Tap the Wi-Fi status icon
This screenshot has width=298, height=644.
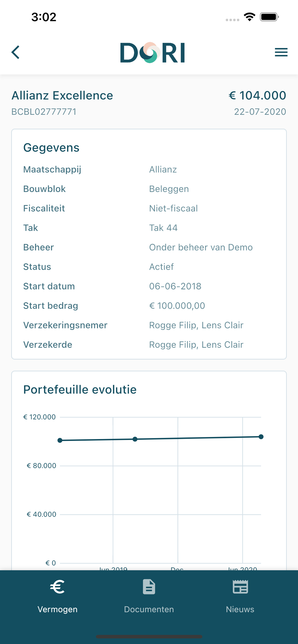[x=249, y=17]
